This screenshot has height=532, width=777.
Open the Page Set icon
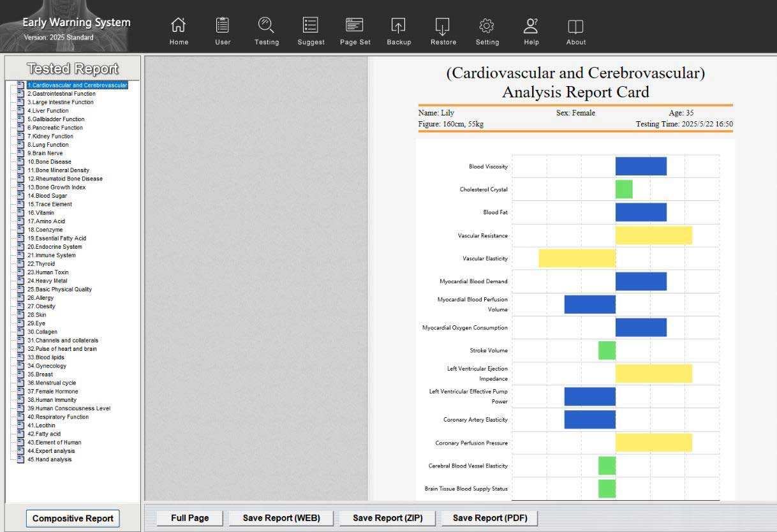pyautogui.click(x=355, y=26)
